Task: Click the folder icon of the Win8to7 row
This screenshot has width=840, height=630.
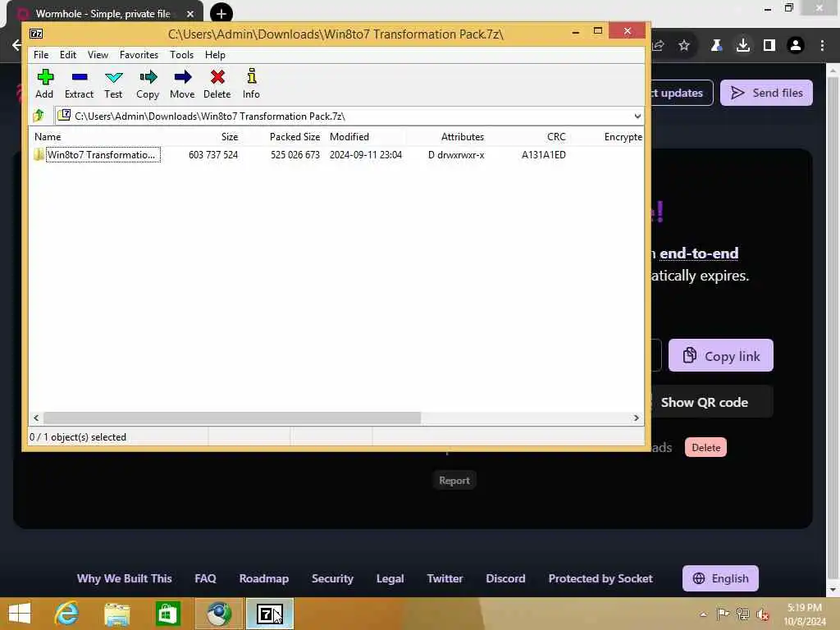Action: (39, 155)
